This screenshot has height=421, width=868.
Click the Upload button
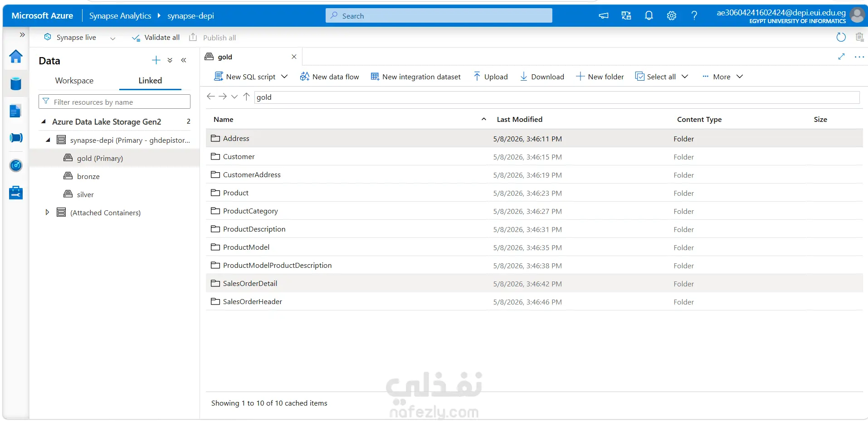(490, 77)
